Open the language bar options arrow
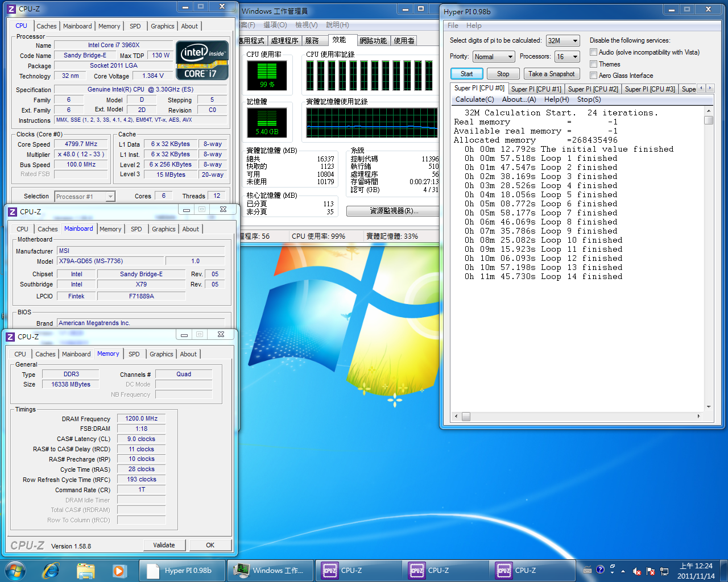The height and width of the screenshot is (582, 728). coord(612,572)
